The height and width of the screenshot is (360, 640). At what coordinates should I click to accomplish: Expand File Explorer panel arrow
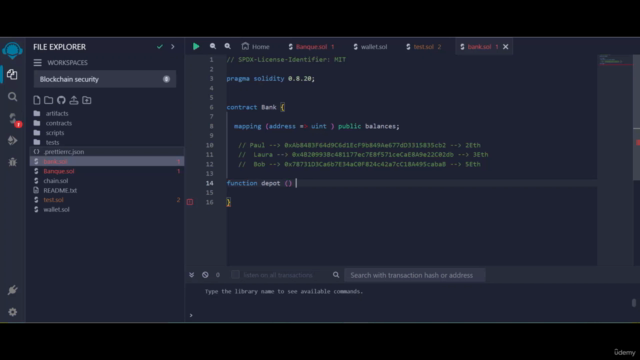pos(173,47)
